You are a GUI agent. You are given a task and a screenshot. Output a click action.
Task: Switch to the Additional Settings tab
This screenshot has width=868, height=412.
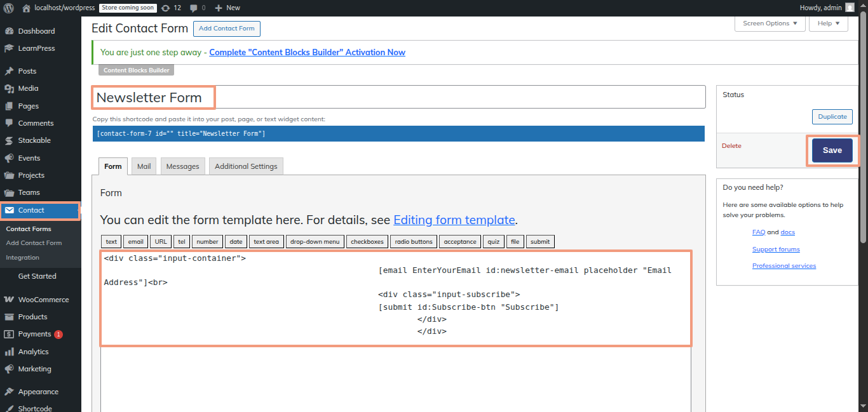click(246, 166)
